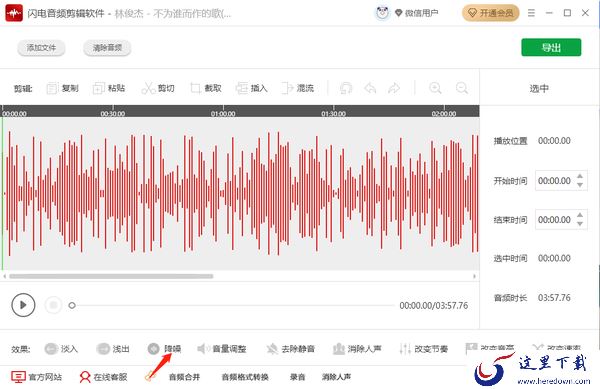Image resolution: width=600 pixels, height=389 pixels.
Task: Click the 清除音频 button
Action: [107, 48]
